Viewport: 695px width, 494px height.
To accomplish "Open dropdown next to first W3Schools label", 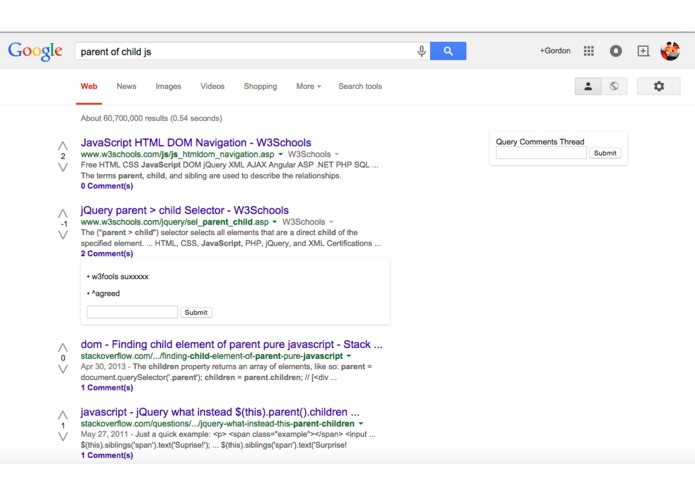I will tap(336, 154).
